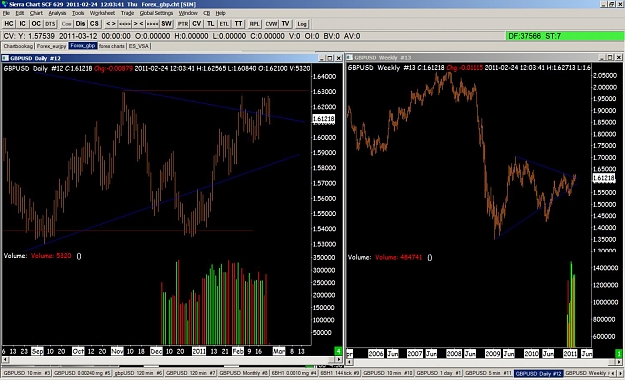Click the RPL replay button
The width and height of the screenshot is (625, 380).
(255, 24)
